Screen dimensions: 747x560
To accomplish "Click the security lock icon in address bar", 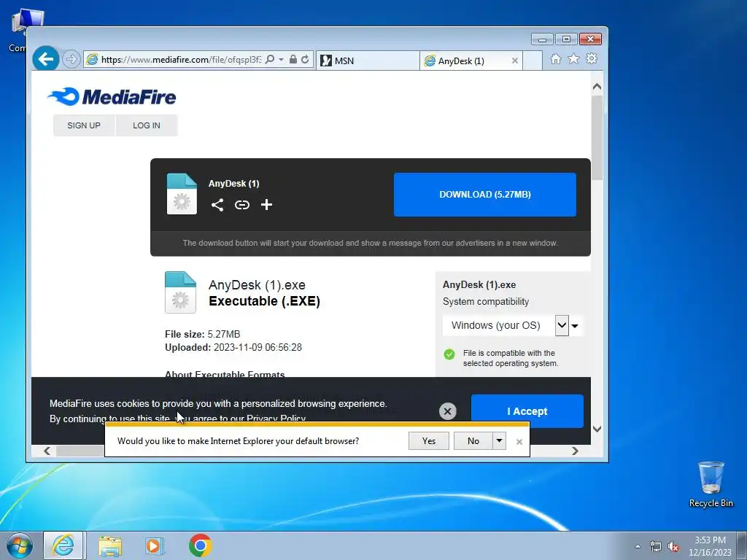I will tap(293, 60).
